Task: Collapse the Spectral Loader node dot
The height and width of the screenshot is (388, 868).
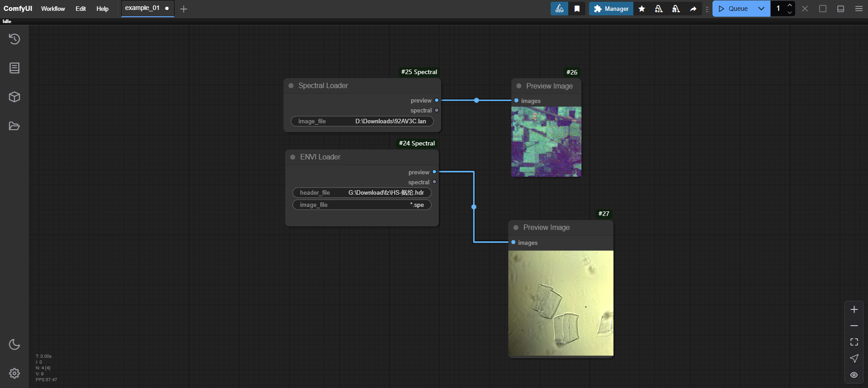Action: click(291, 86)
